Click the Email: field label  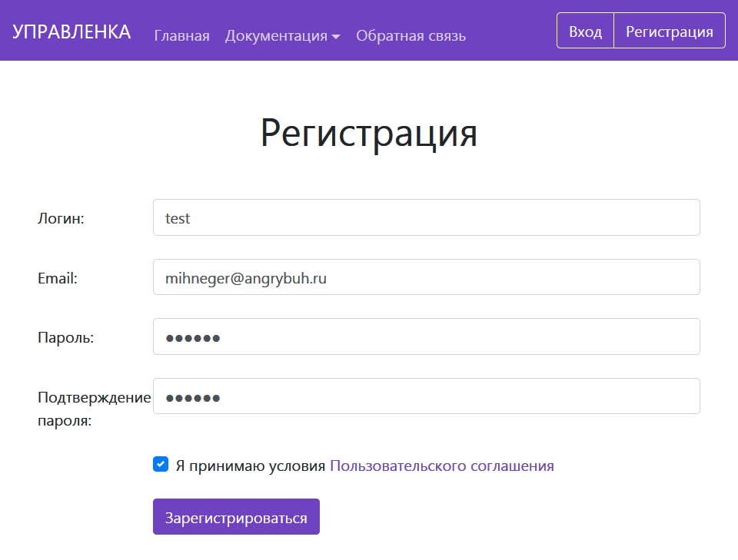coord(58,278)
